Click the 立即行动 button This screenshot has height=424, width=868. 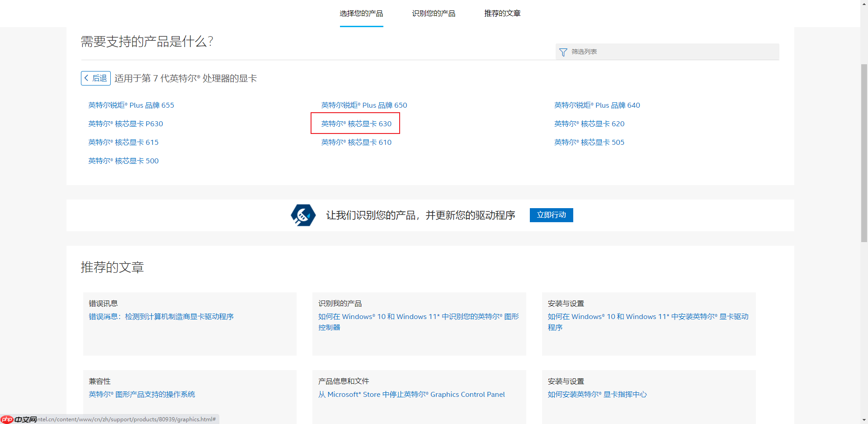point(551,215)
